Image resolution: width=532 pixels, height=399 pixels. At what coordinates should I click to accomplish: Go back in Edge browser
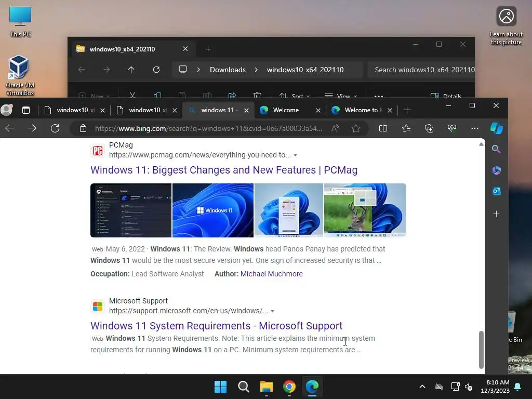[9, 128]
